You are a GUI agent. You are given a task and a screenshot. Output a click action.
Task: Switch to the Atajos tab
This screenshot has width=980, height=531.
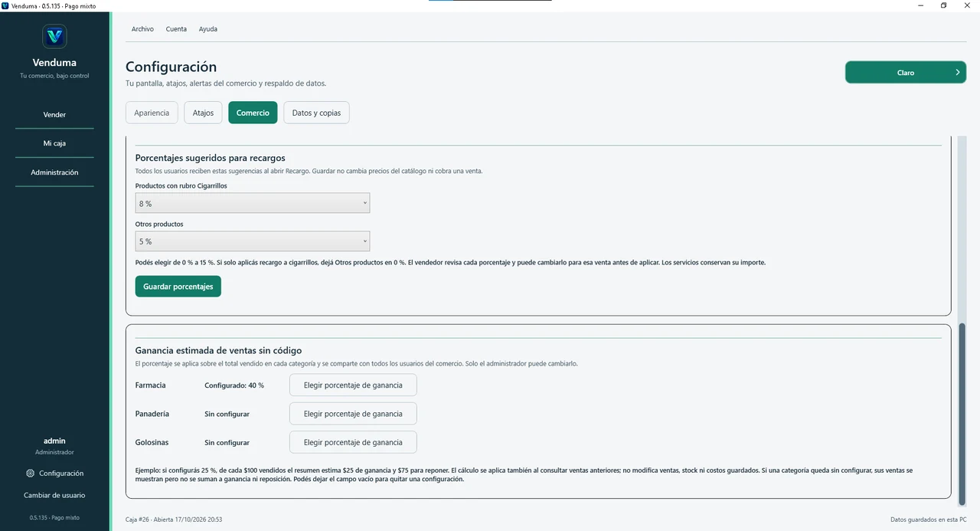pos(203,113)
